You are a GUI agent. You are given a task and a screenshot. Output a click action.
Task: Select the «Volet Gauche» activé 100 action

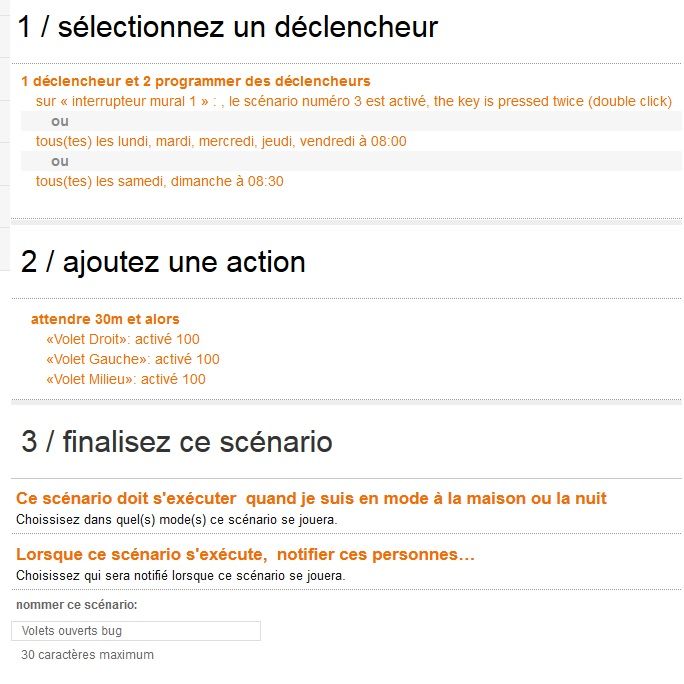coord(133,359)
